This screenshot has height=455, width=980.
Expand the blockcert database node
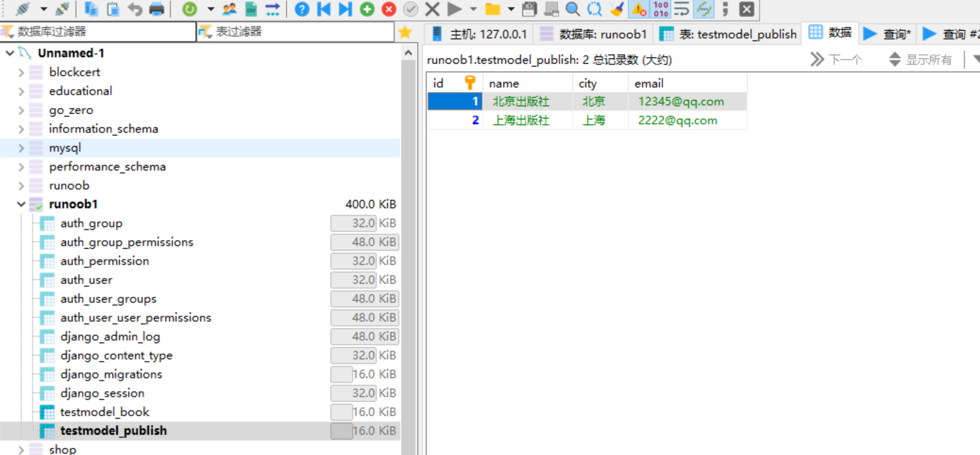[21, 72]
